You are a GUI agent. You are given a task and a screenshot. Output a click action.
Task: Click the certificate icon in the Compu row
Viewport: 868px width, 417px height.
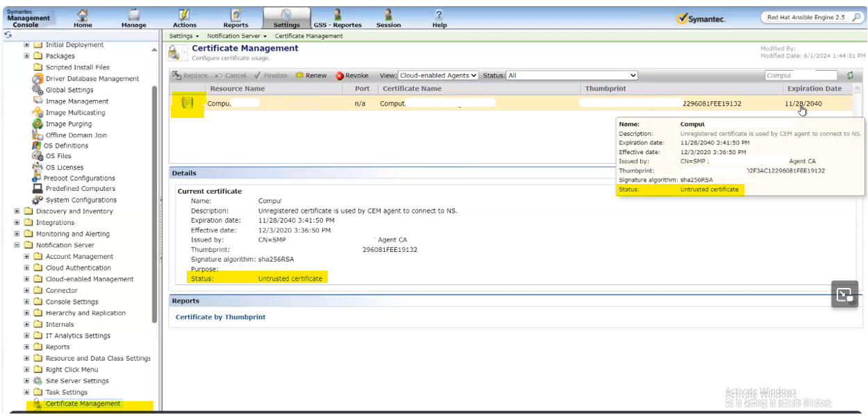click(186, 103)
